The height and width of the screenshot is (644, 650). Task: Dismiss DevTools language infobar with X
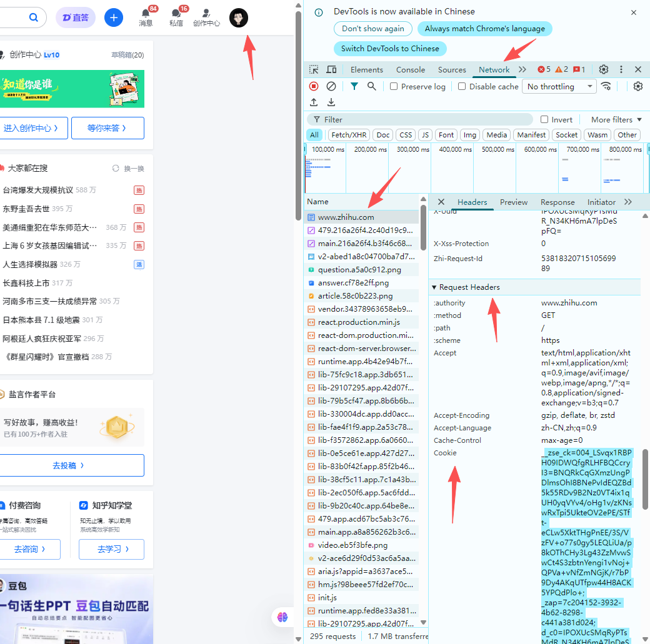tap(633, 12)
